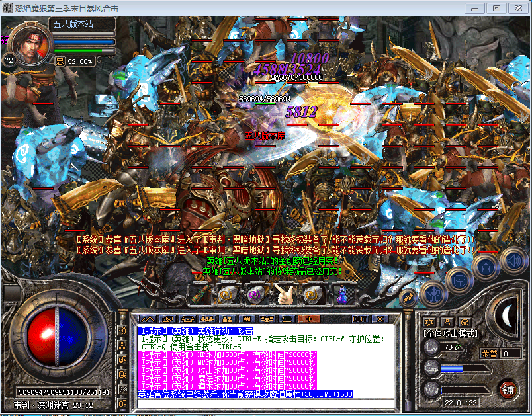Click the player name 五八版本库 in red

[265, 136]
